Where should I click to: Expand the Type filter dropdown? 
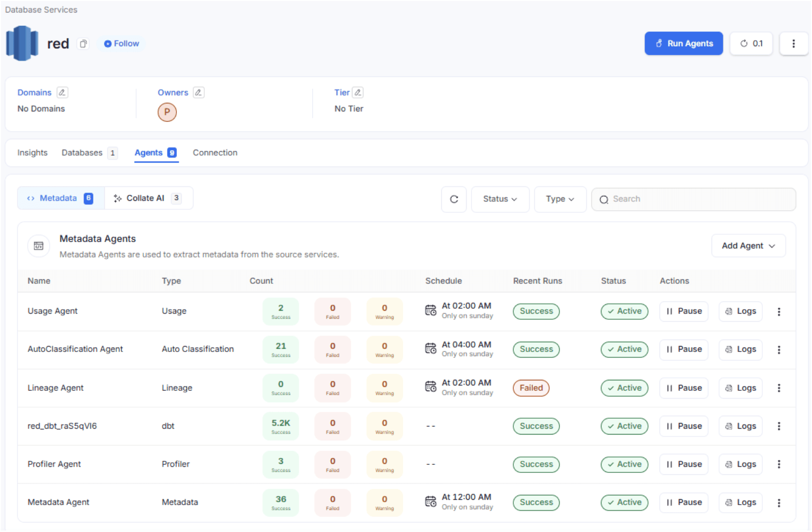pos(560,199)
